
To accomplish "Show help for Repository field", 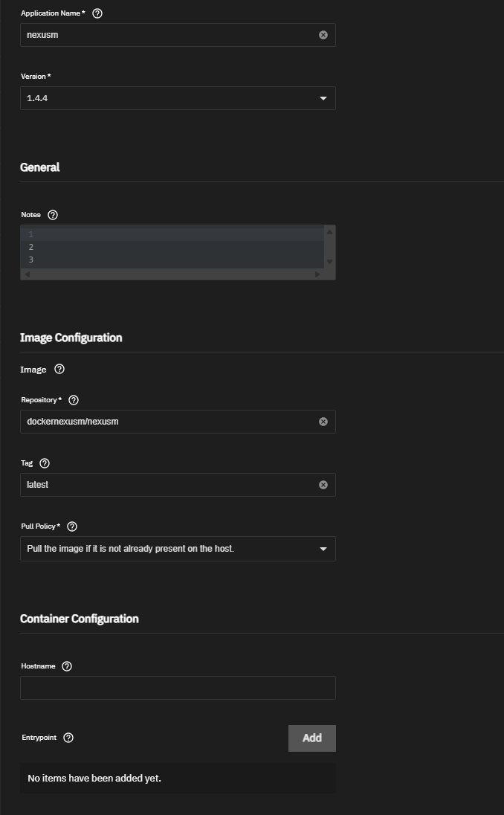I will point(74,400).
